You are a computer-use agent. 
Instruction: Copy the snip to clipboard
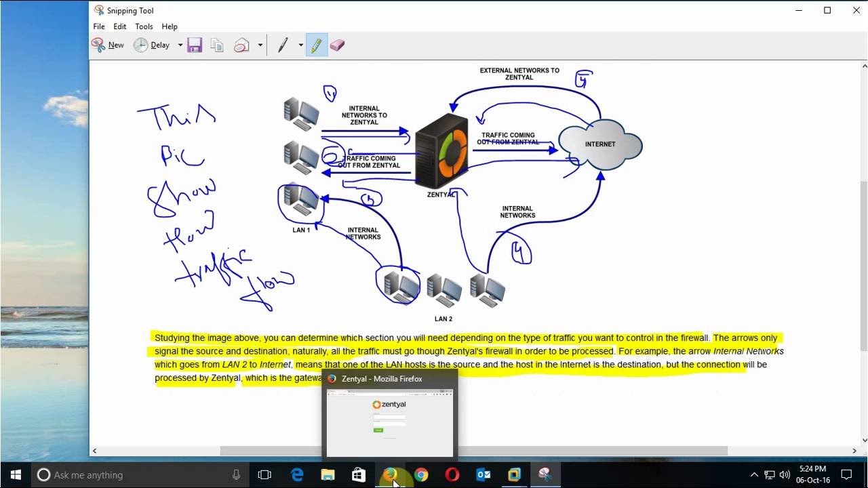coord(217,45)
